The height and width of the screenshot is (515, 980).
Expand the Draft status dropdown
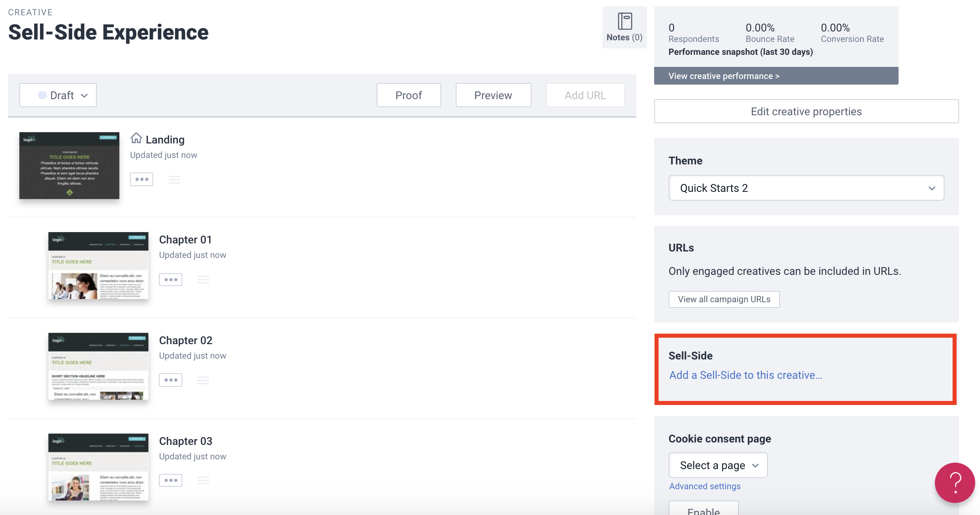pos(58,95)
